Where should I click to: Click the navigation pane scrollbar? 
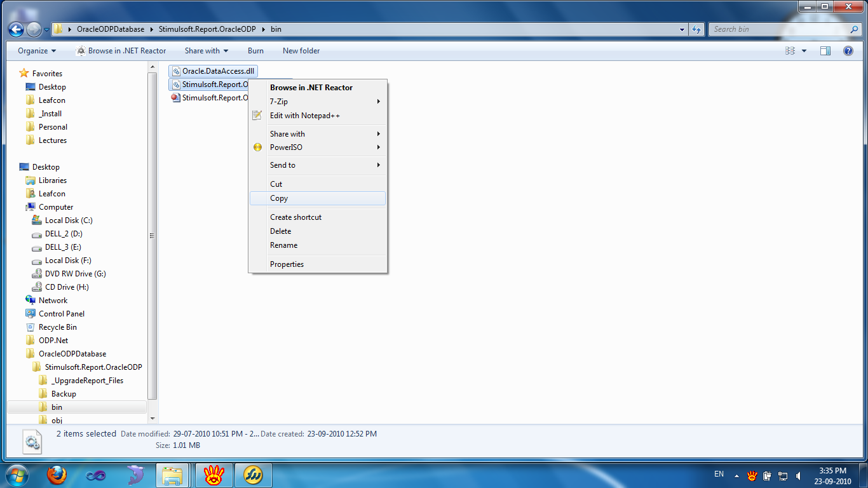click(x=152, y=236)
